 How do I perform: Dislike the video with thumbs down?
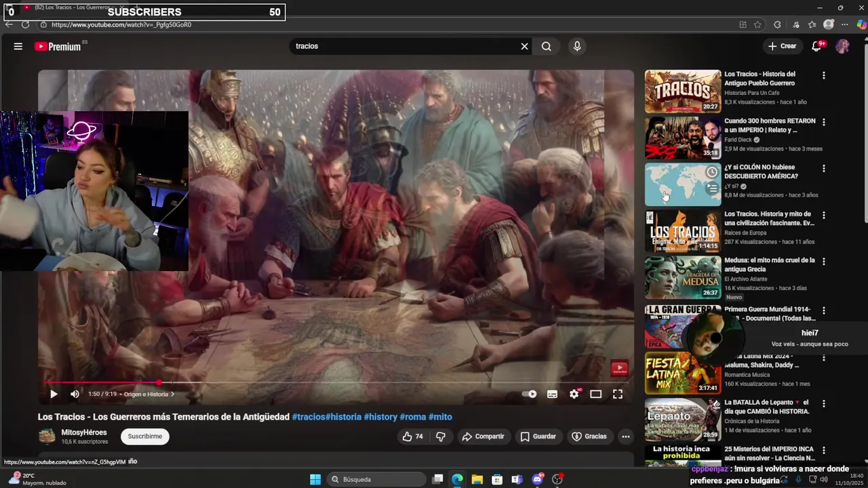tap(441, 436)
